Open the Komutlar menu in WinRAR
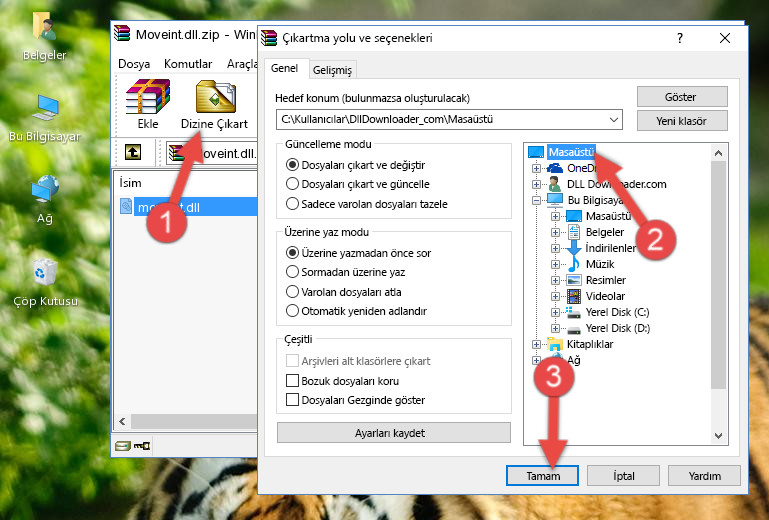Viewport: 769px width, 520px height. pyautogui.click(x=188, y=64)
